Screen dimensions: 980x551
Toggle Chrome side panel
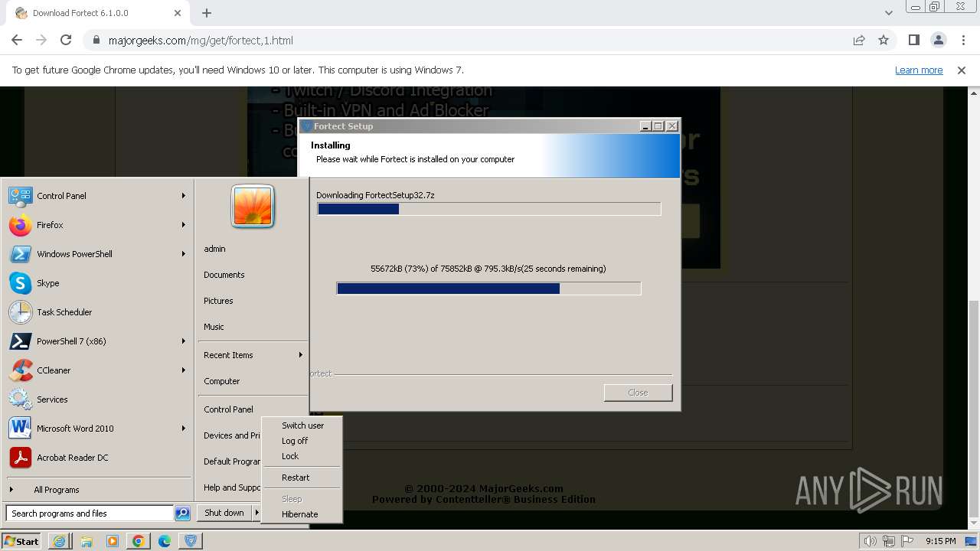click(914, 40)
